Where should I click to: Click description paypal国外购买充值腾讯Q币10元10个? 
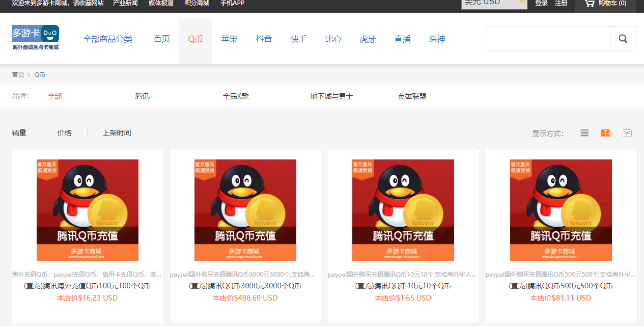pos(403,275)
